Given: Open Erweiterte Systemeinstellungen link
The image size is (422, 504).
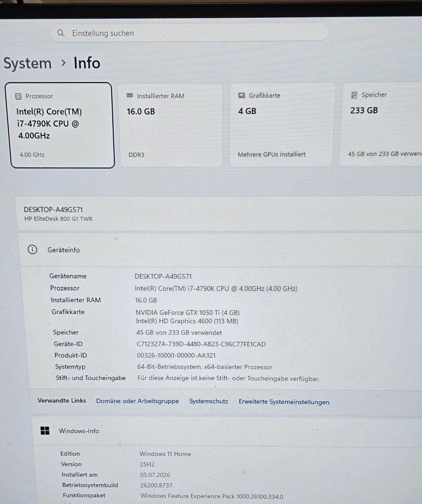Looking at the screenshot, I should (x=284, y=402).
